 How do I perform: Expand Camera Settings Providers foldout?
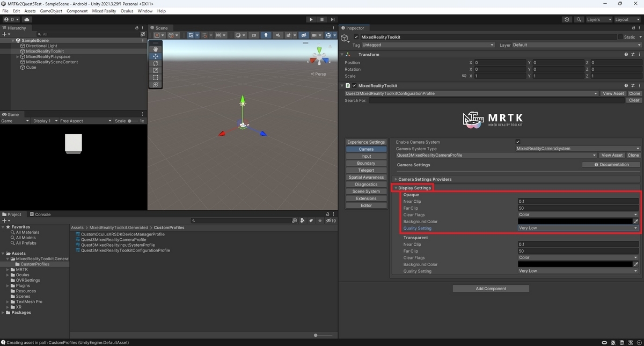(396, 179)
